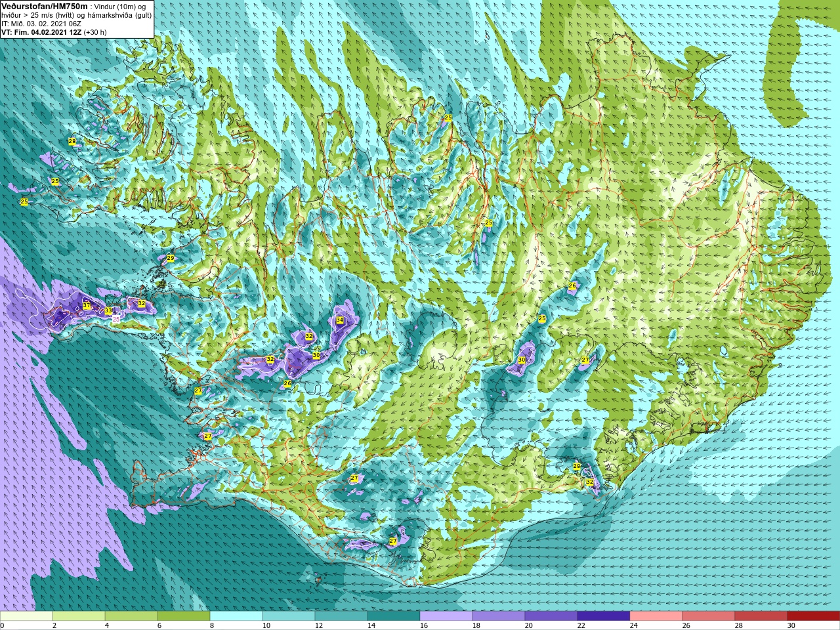Click the '12' legend scale number
The width and height of the screenshot is (840, 630).
point(319,625)
